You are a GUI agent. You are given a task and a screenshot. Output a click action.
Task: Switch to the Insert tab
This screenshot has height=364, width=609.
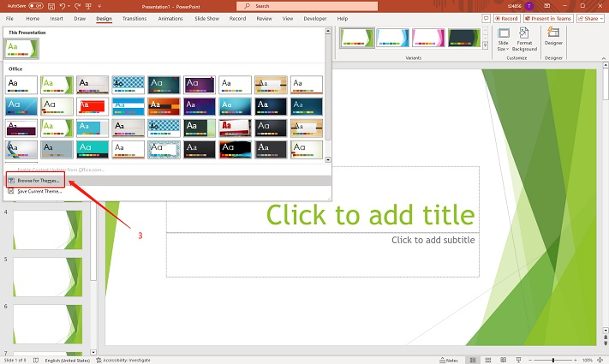click(57, 18)
